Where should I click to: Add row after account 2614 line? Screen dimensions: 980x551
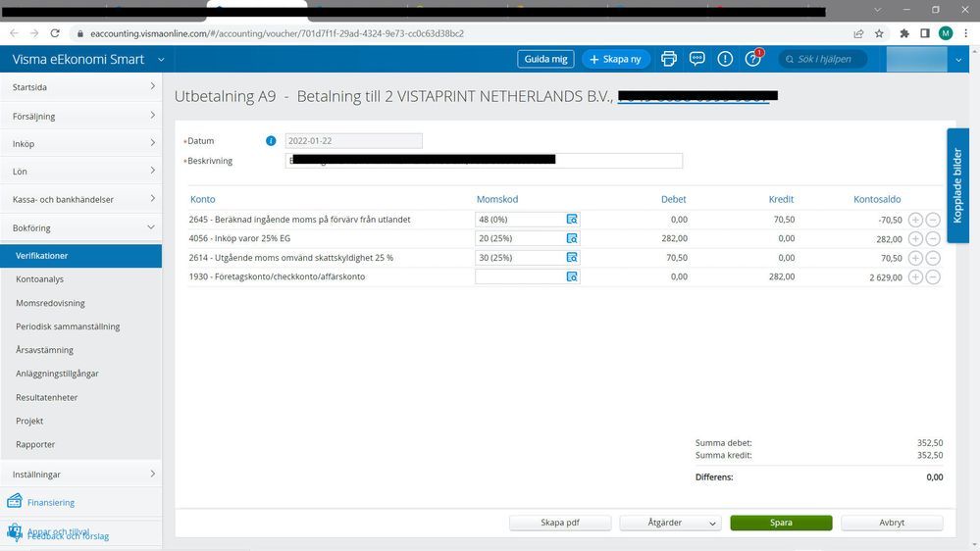(x=915, y=258)
